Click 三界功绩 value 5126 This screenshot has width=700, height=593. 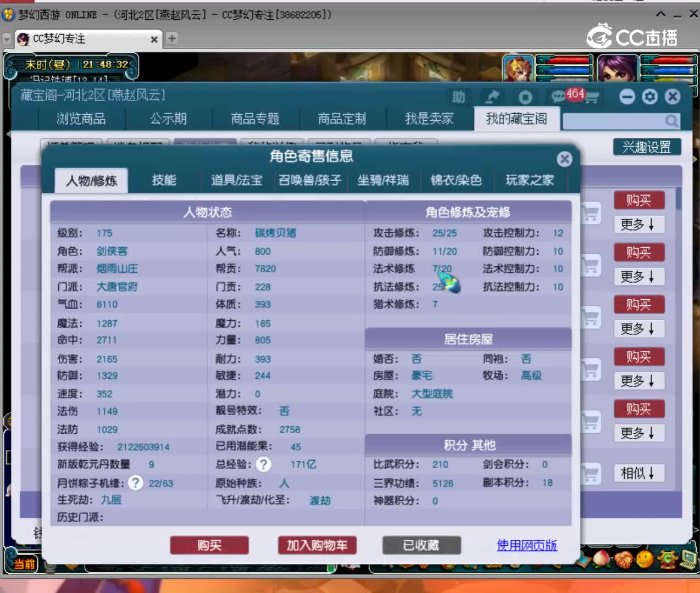coord(443,483)
